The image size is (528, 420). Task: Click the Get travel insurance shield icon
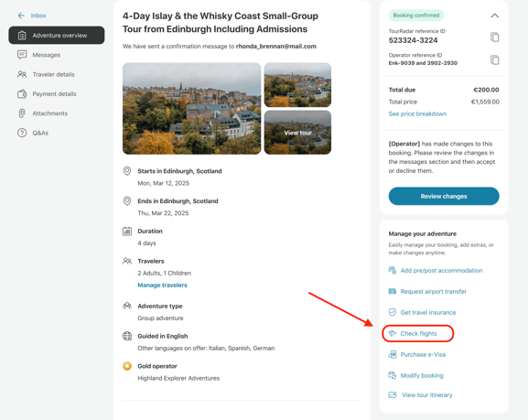[393, 312]
